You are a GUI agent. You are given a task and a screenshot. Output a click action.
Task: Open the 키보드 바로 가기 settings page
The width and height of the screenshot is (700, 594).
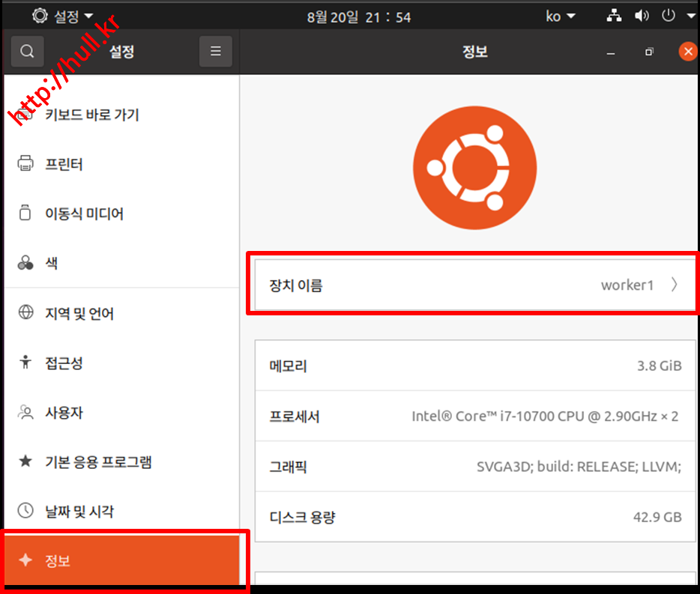(x=121, y=115)
